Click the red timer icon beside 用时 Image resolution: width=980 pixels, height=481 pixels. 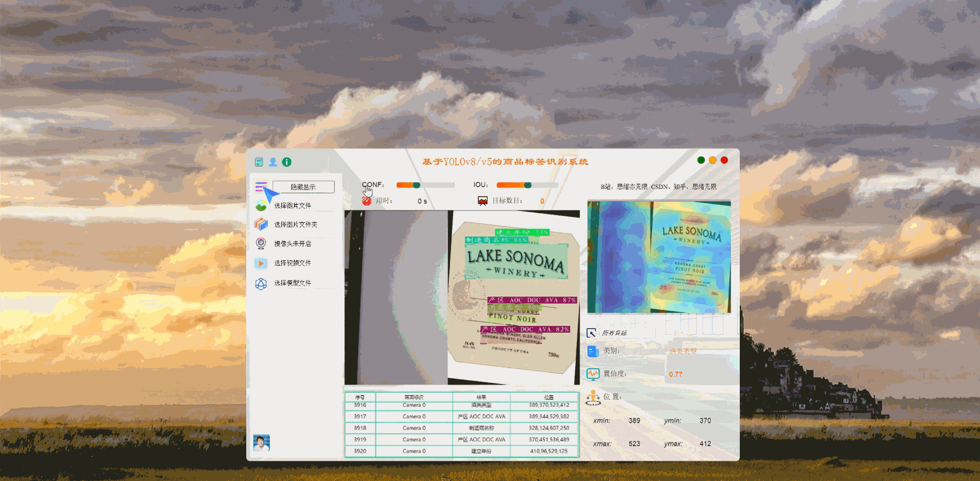366,201
